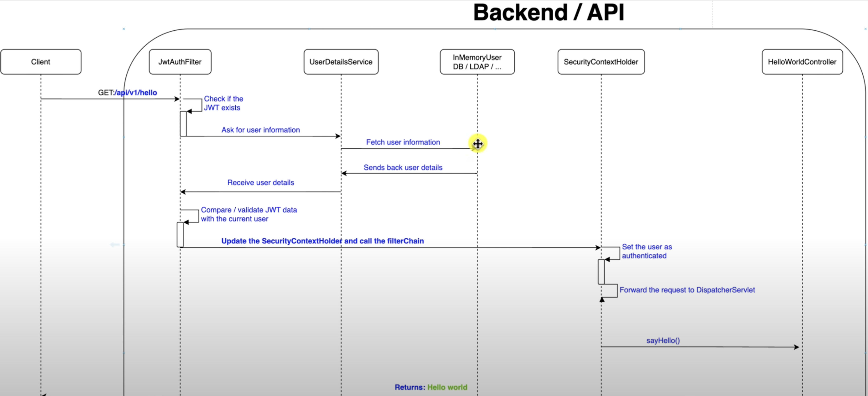Click the HelloWorldController participant box
This screenshot has height=396, width=868.
[x=802, y=62]
